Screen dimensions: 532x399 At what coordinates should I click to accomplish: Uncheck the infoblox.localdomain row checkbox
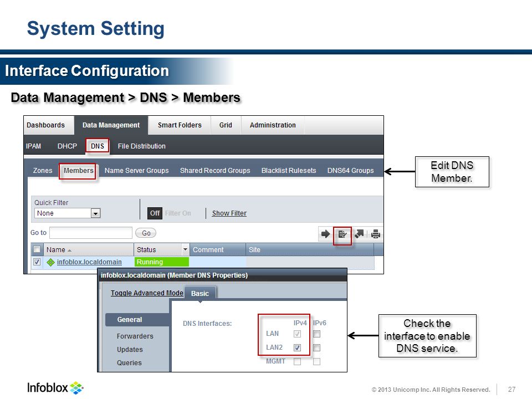point(37,262)
